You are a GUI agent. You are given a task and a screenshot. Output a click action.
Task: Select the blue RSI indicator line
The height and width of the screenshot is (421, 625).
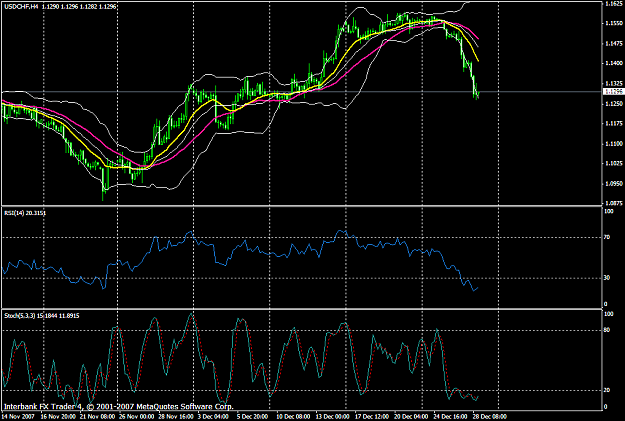pyautogui.click(x=239, y=247)
